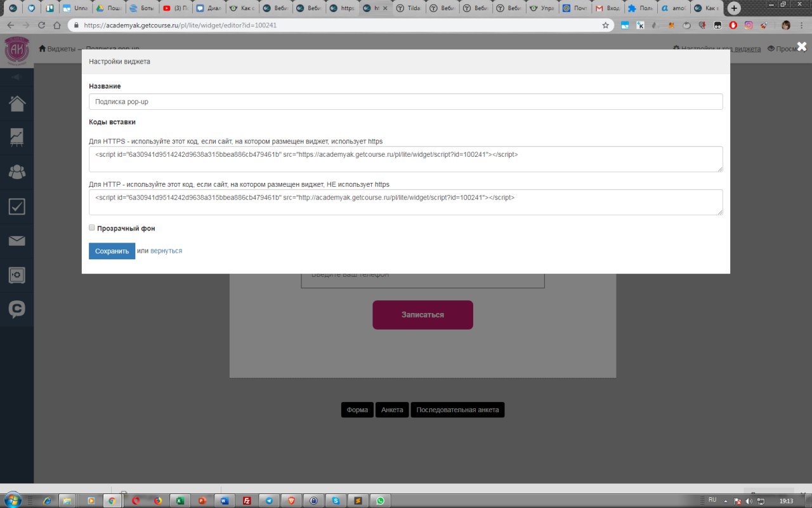Check the Прозрачный фон checkbox

[x=92, y=227]
